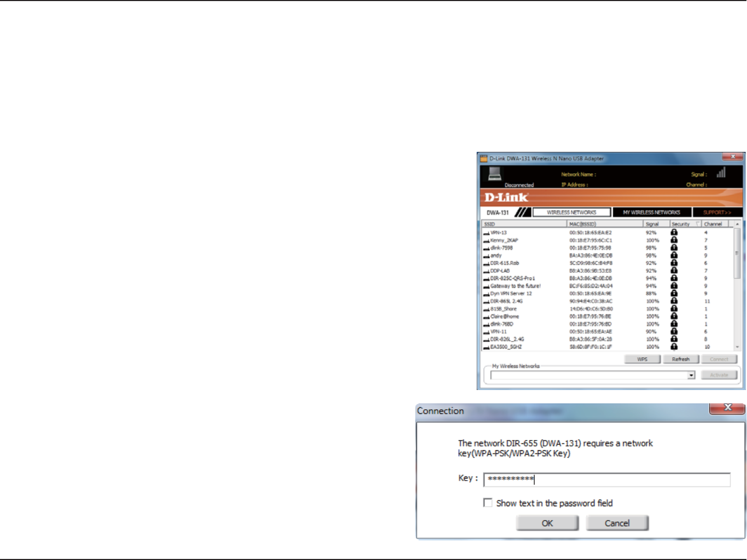Click the security lock icon for VPN-13
The width and height of the screenshot is (747, 560).
click(x=674, y=232)
